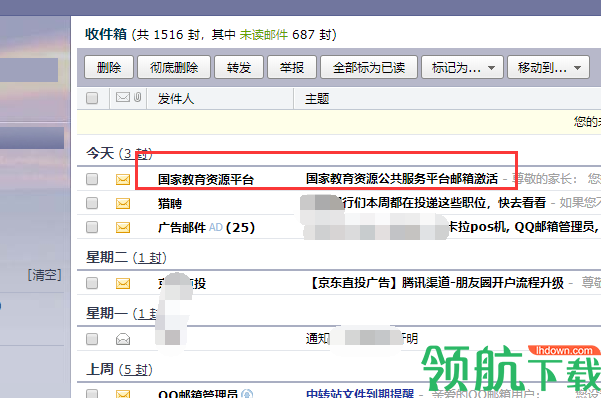The image size is (601, 398).
Task: Collapse the 星期一 group
Action: [x=122, y=314]
